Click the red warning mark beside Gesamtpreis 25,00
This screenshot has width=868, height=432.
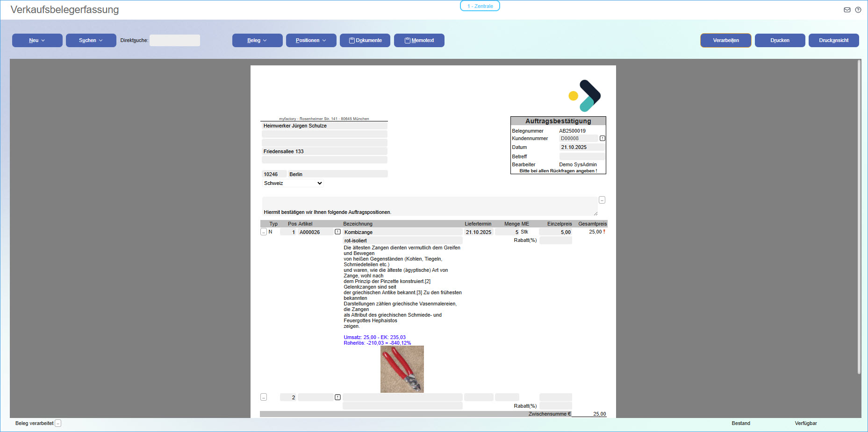pyautogui.click(x=604, y=232)
